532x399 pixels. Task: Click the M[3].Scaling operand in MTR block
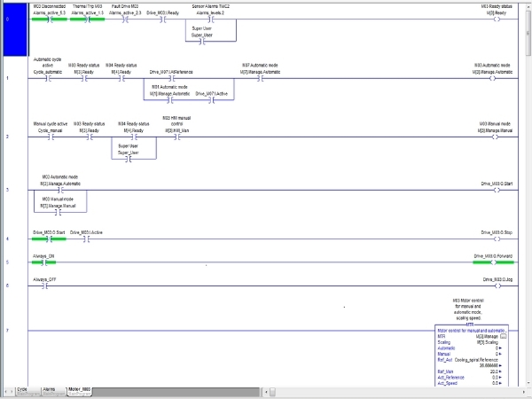487,342
